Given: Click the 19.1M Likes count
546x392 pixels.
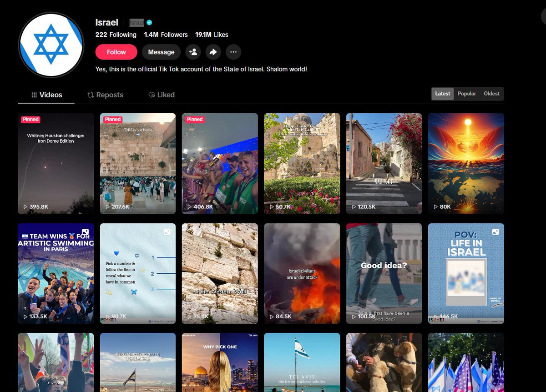Looking at the screenshot, I should (212, 35).
